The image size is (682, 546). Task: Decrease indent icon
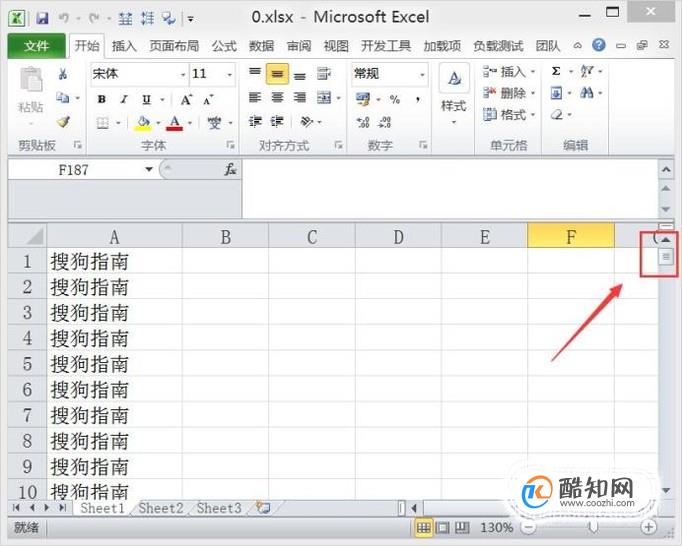255,121
